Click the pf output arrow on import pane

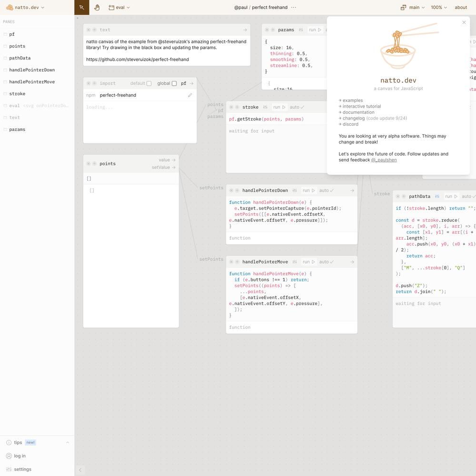pyautogui.click(x=191, y=83)
